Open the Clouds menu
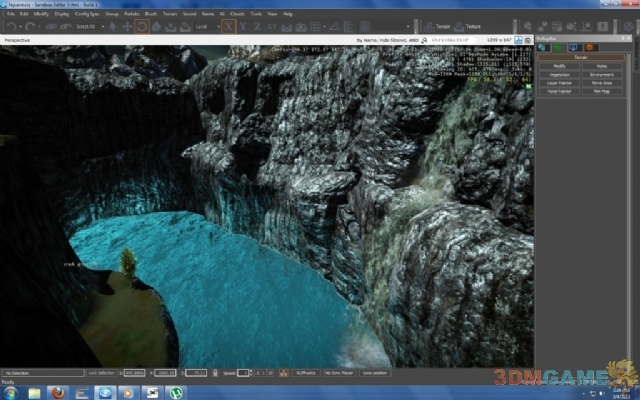Screen dimensions: 640x400 237,14
